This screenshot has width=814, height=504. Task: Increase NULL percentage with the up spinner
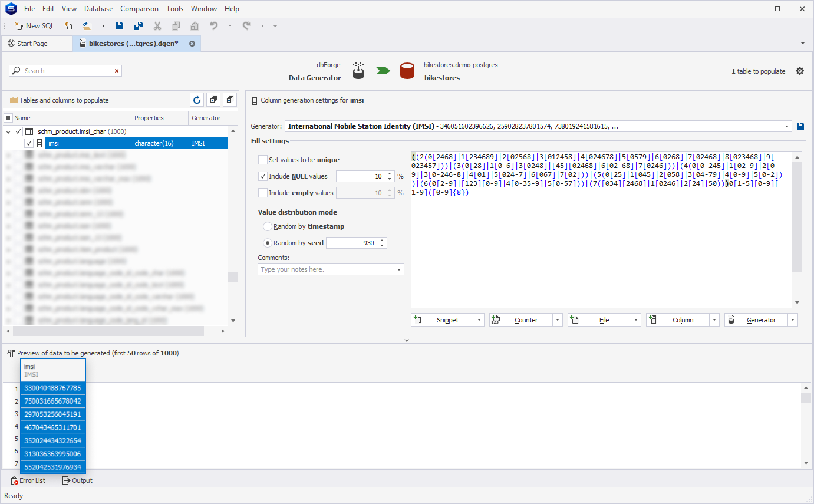(389, 174)
